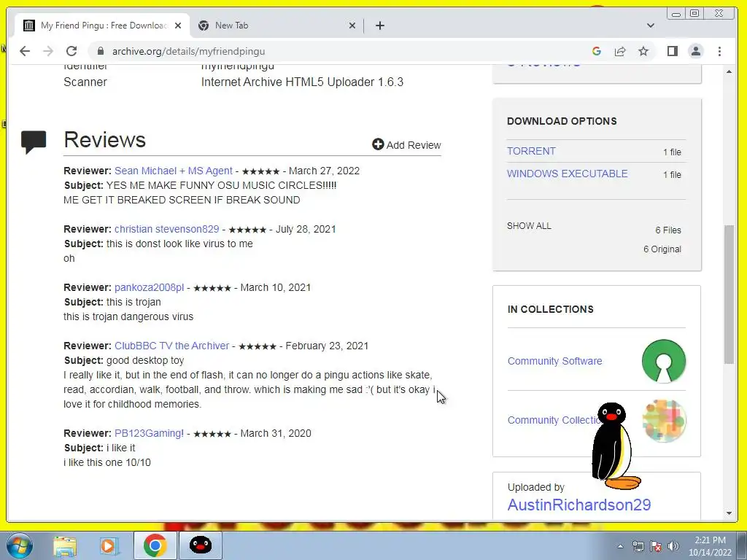Open reviewer christian stevenson829 profile
The image size is (747, 560).
coord(167,229)
